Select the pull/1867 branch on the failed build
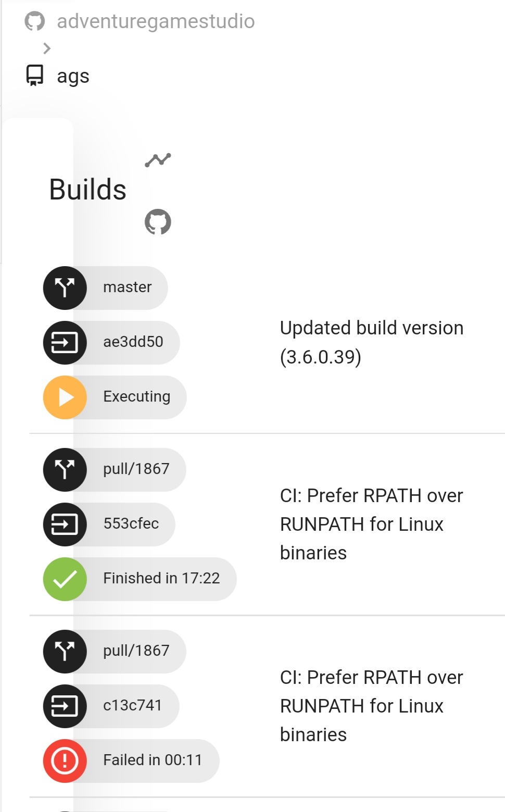 tap(136, 652)
